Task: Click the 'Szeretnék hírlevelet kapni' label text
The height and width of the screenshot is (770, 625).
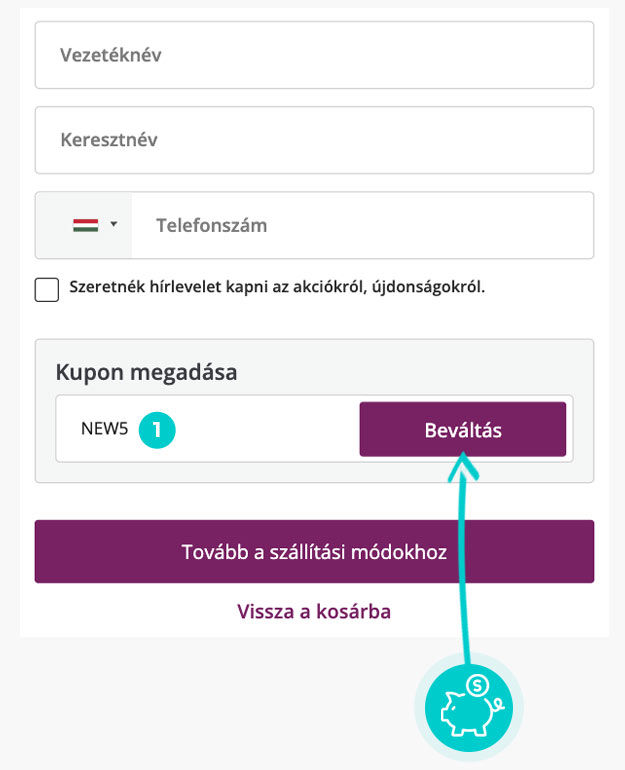Action: [x=277, y=288]
